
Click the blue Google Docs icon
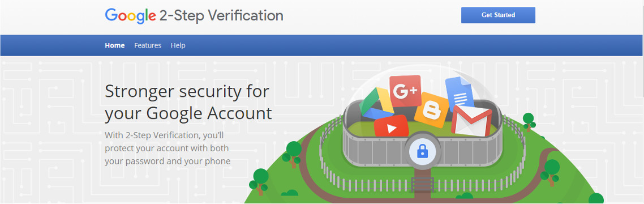[x=460, y=93]
